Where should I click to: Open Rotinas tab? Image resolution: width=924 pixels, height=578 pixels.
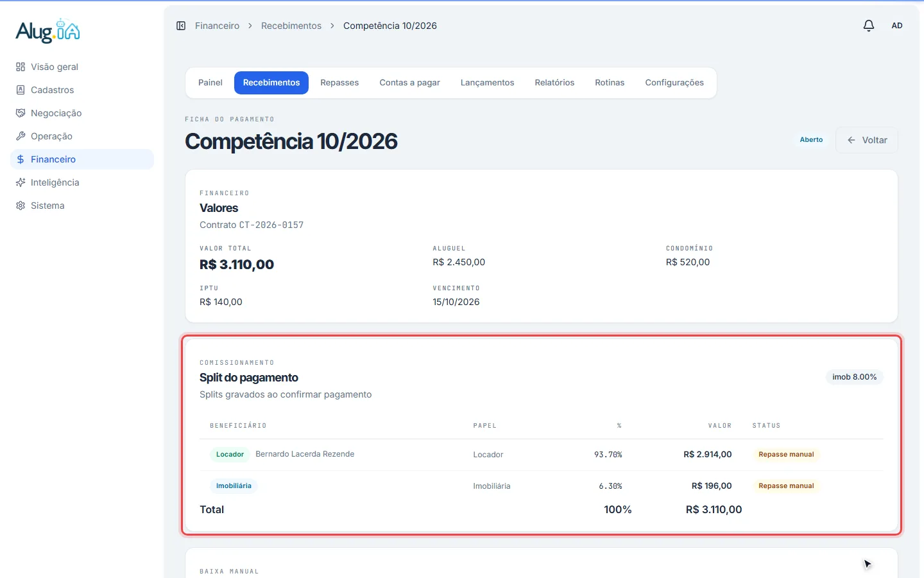610,83
